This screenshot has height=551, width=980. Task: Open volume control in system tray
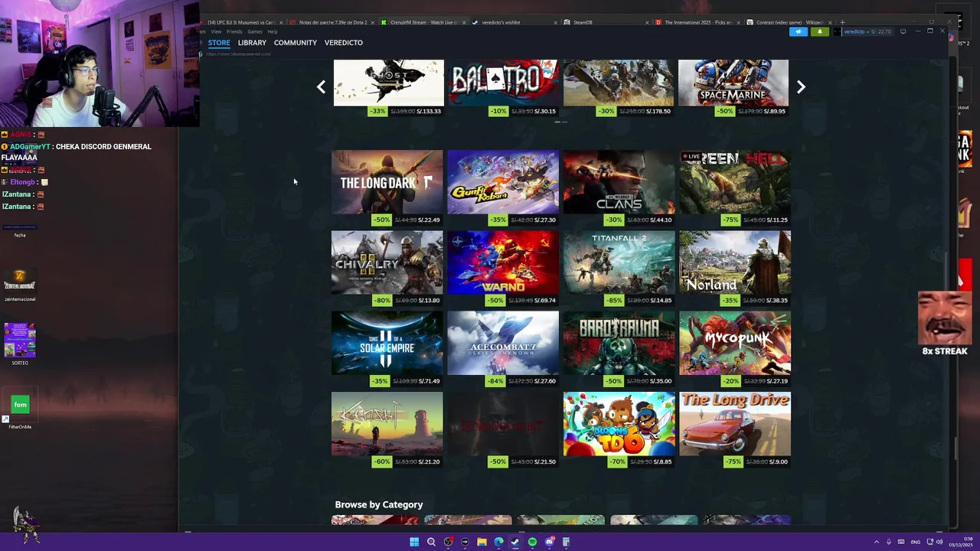(939, 542)
